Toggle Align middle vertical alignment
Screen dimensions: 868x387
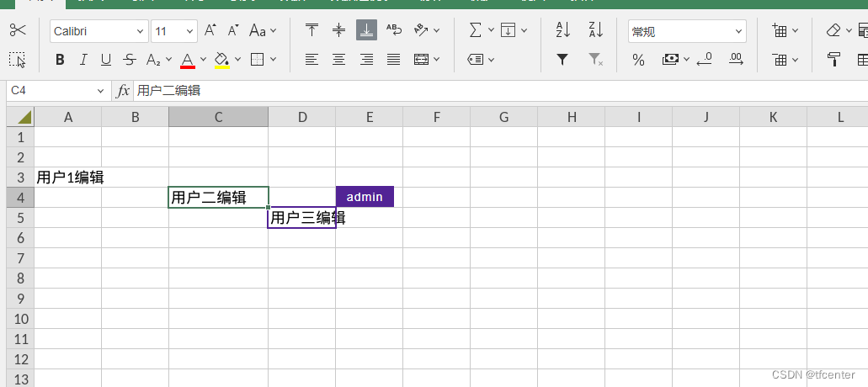click(338, 30)
